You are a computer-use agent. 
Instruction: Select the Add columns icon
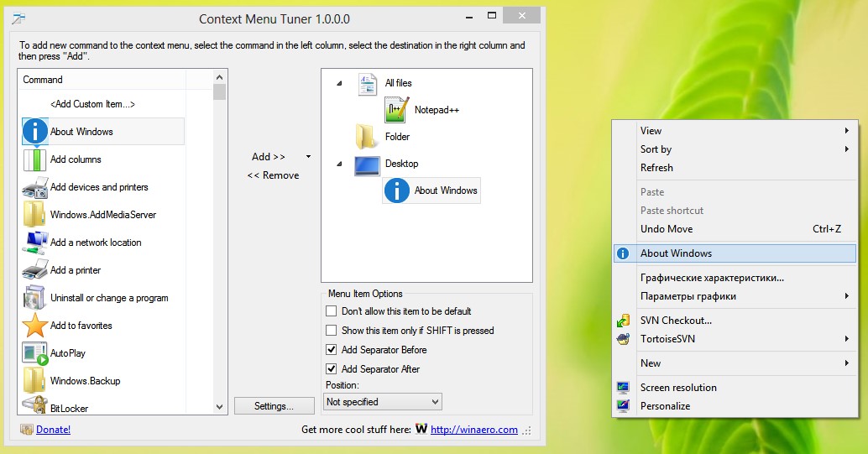pyautogui.click(x=34, y=159)
